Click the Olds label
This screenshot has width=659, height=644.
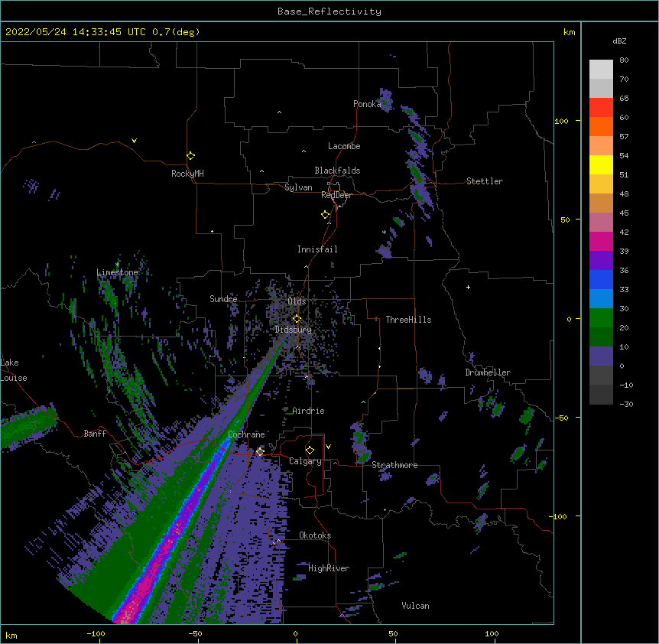tap(297, 301)
